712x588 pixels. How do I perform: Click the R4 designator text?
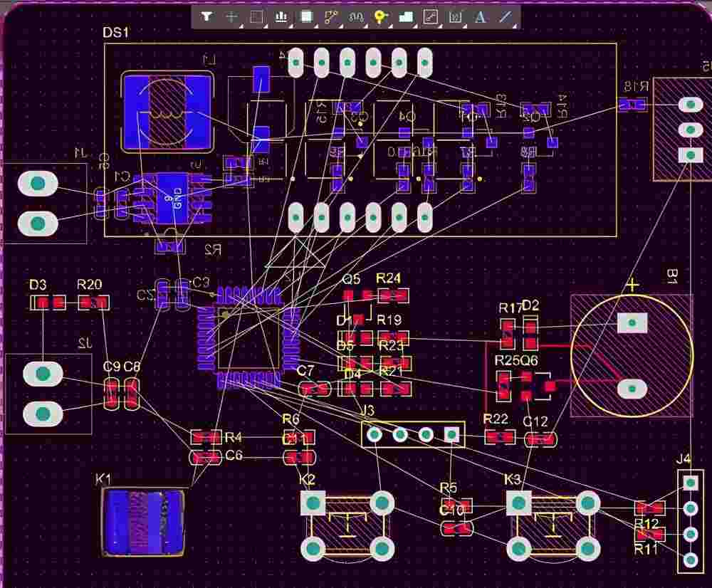click(233, 437)
